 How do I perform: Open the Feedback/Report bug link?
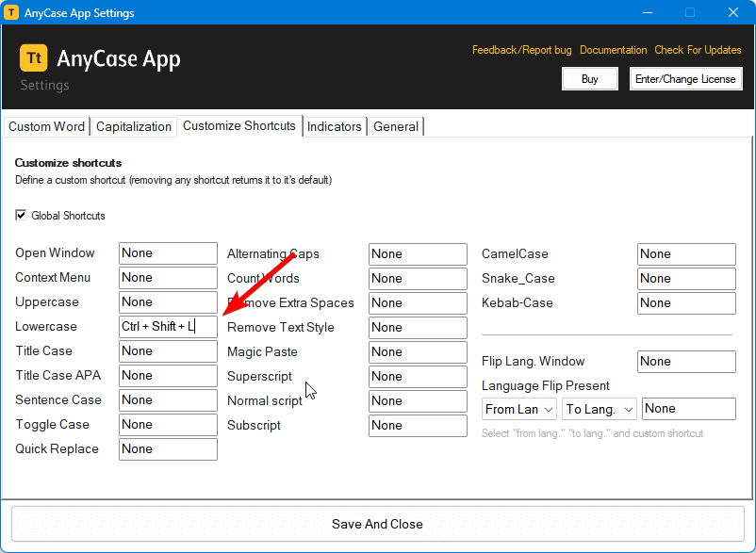[x=521, y=50]
